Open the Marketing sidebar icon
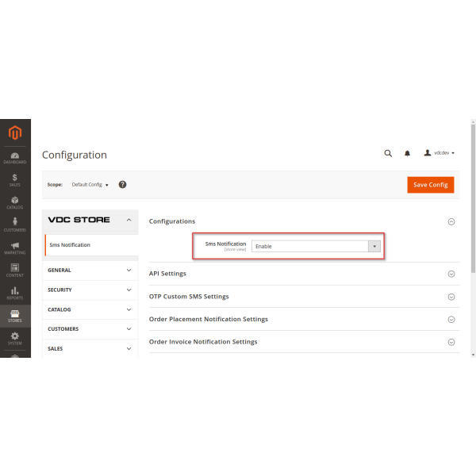Viewport: 476px width, 476px height. pos(15,248)
